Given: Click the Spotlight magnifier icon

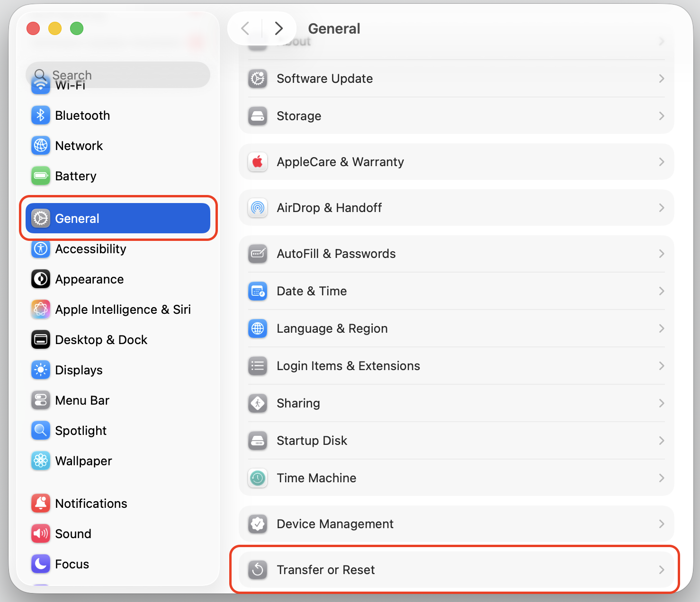Looking at the screenshot, I should (x=41, y=431).
